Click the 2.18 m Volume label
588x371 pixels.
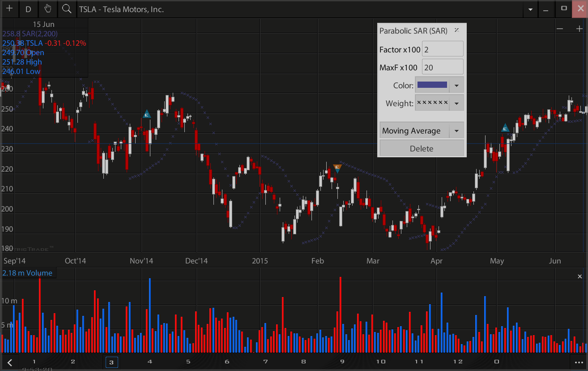[x=28, y=273]
